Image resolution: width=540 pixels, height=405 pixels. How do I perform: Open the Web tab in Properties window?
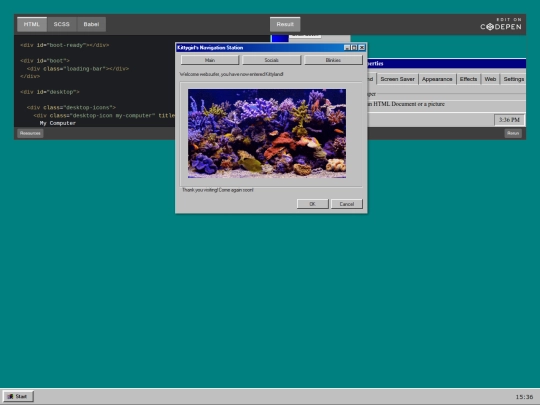tap(490, 79)
